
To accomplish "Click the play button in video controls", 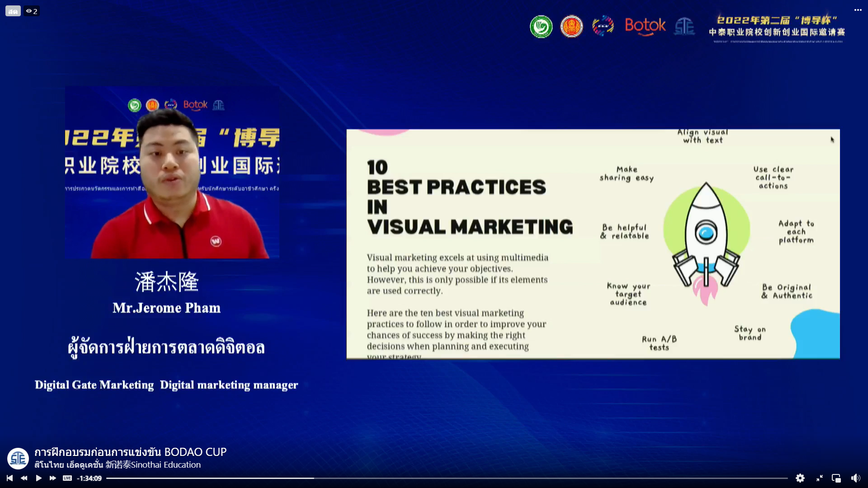I will (38, 478).
